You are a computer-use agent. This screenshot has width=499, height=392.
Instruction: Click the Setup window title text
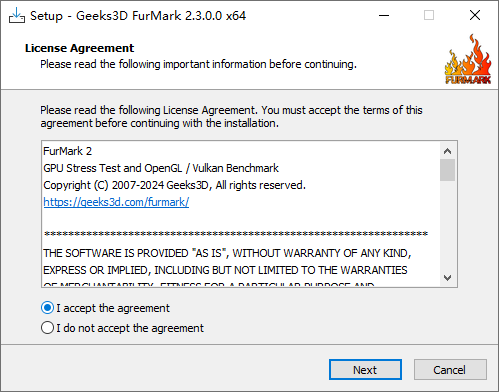click(138, 16)
